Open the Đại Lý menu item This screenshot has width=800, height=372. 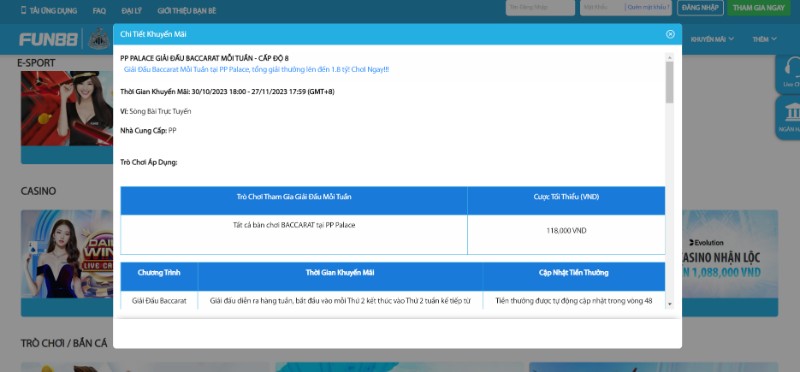pyautogui.click(x=132, y=10)
